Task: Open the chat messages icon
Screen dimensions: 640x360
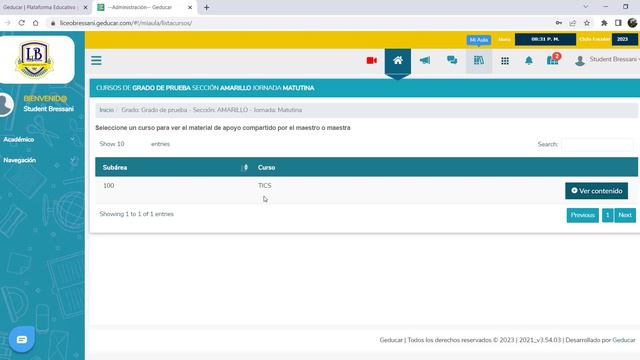Action: click(452, 60)
